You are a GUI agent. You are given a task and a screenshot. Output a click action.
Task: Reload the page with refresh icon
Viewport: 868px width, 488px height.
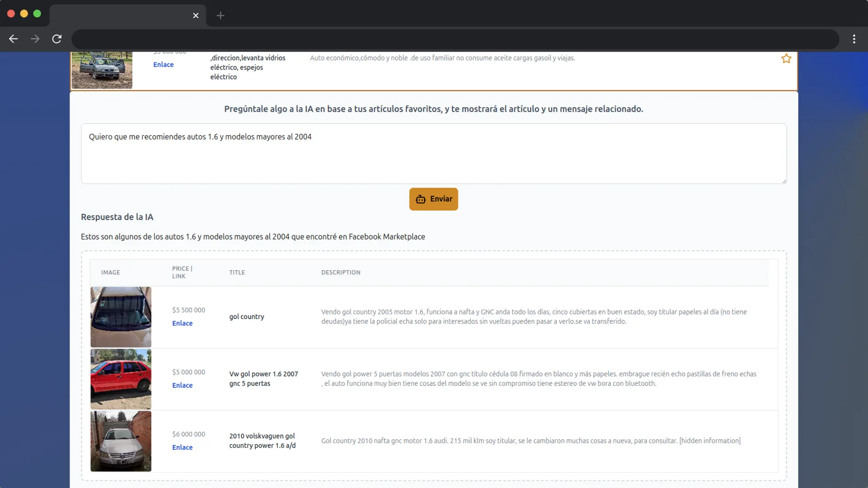57,39
